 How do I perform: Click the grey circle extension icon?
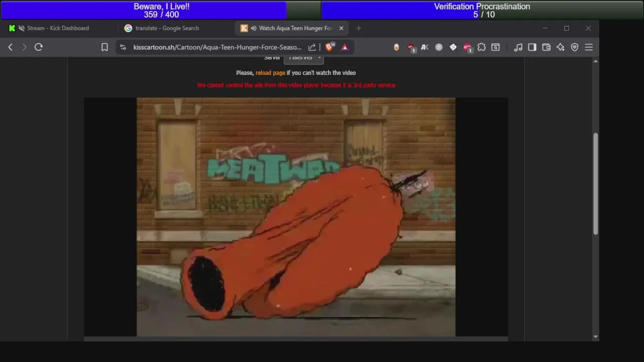(x=439, y=47)
